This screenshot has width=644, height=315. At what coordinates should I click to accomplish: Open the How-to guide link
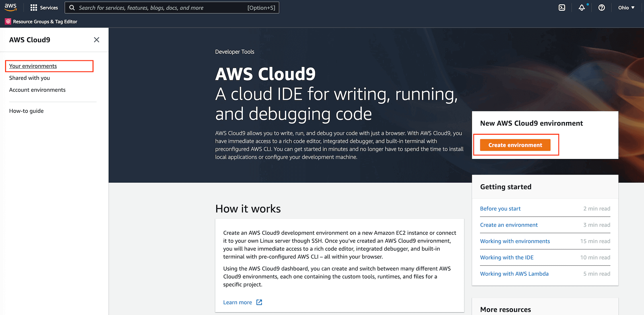click(26, 111)
